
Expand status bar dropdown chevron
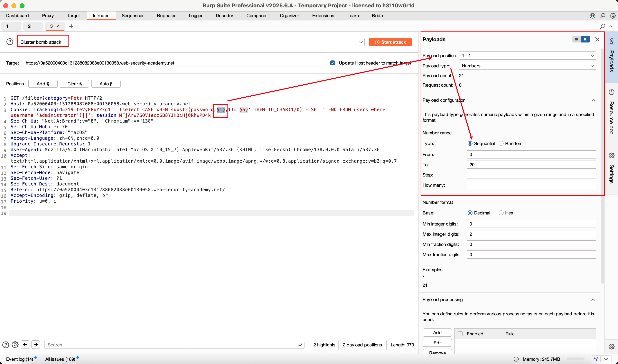(x=606, y=359)
